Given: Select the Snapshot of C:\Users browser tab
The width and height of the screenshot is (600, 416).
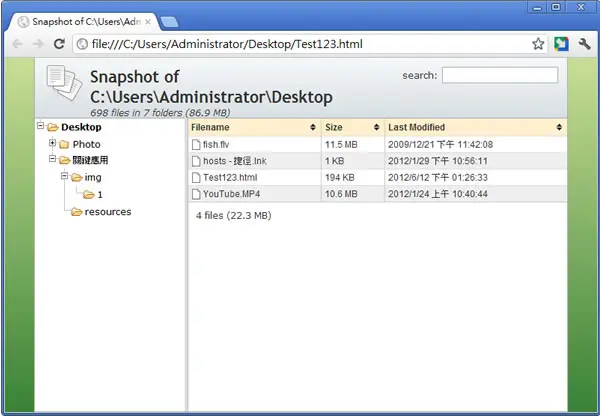Looking at the screenshot, I should 84,22.
